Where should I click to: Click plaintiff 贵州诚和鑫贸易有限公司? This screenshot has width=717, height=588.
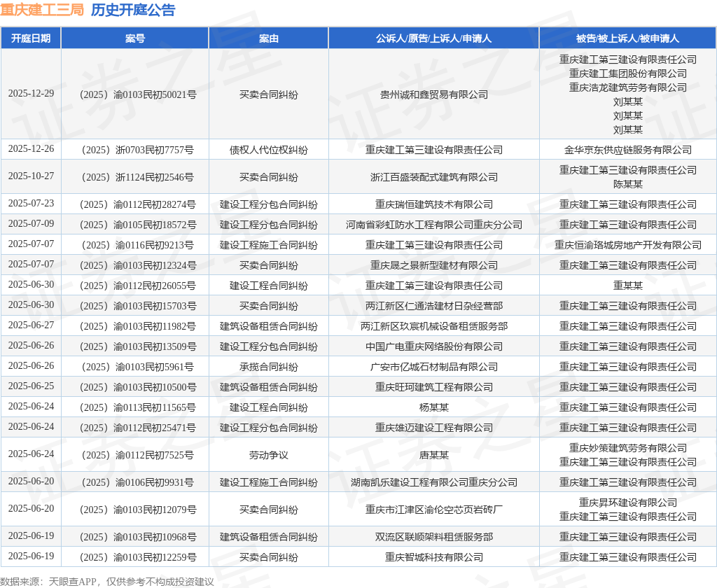tap(433, 94)
